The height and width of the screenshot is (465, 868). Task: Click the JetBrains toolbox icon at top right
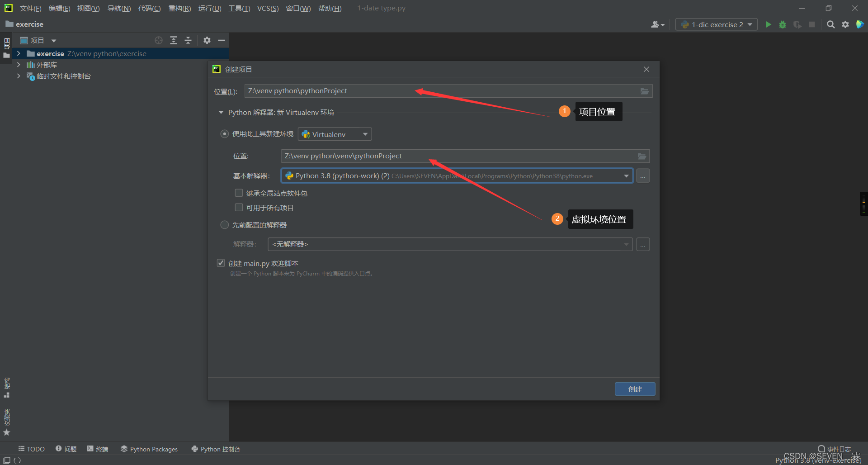(x=860, y=24)
